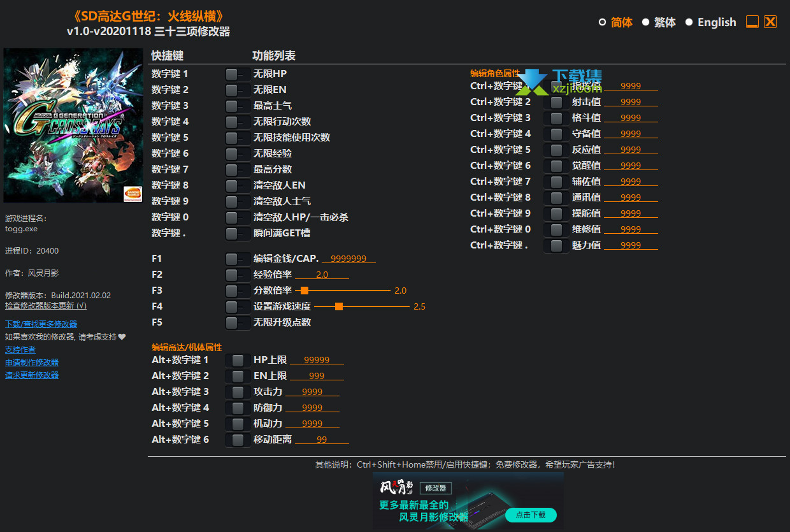Image resolution: width=790 pixels, height=532 pixels.
Task: Activate the 操舵值 toggle
Action: point(556,213)
